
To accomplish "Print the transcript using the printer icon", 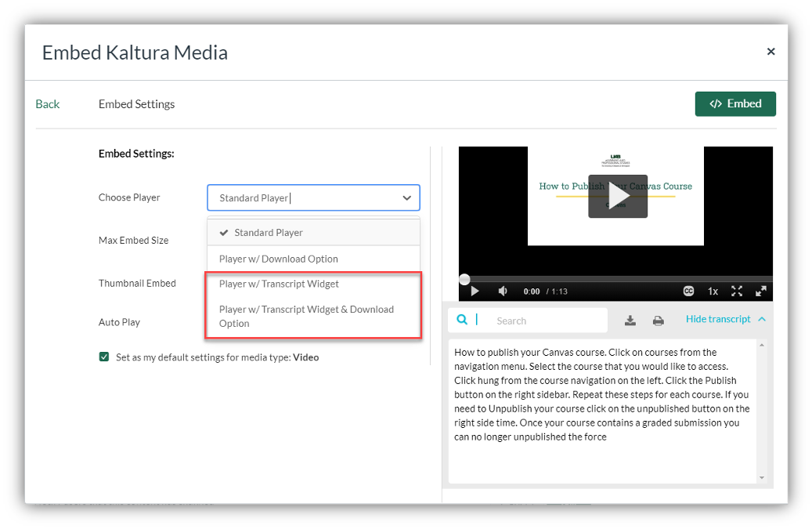I will tap(658, 320).
